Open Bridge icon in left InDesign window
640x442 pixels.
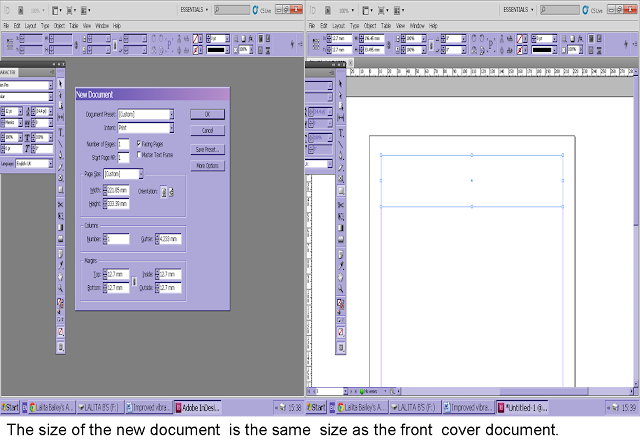[x=20, y=10]
